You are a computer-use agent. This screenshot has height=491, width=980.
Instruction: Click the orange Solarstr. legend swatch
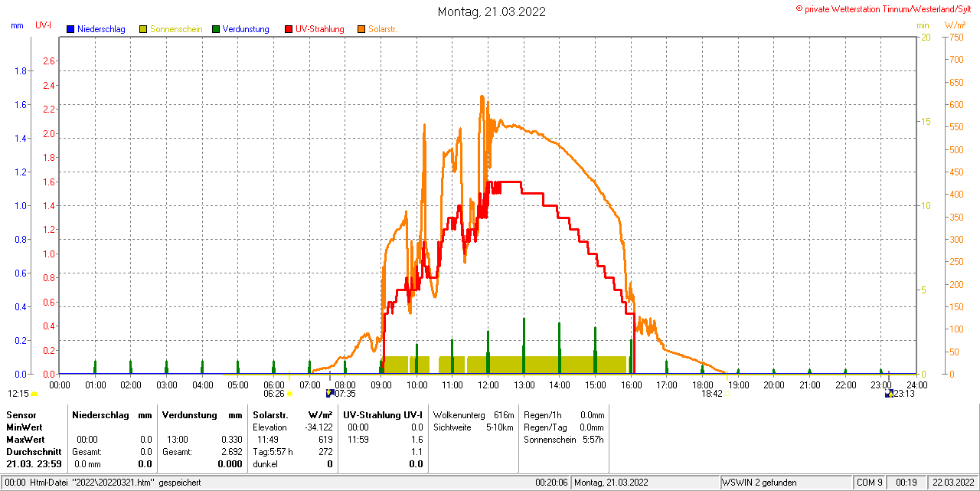pyautogui.click(x=361, y=29)
